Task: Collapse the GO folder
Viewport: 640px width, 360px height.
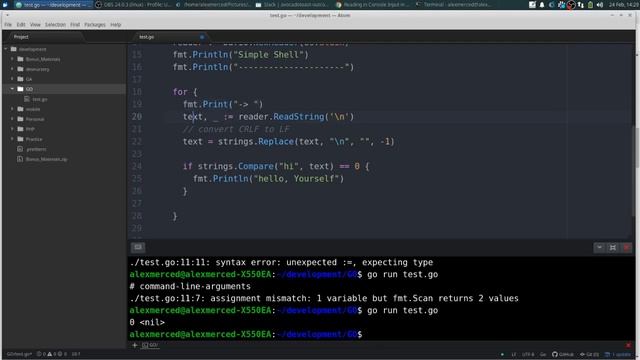Action: click(x=12, y=89)
